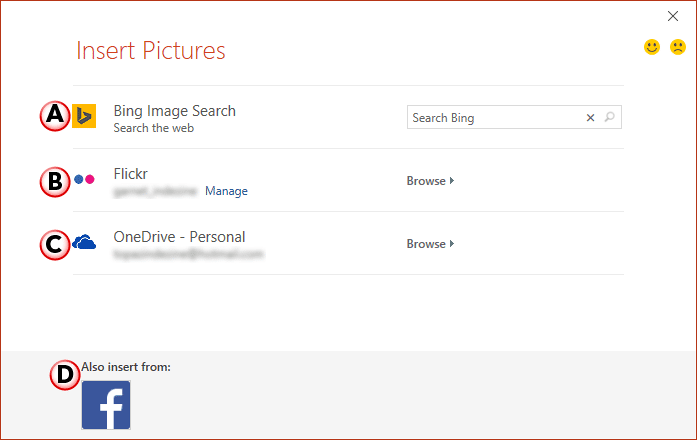
Task: Click the OneDrive cloud icon
Action: coord(84,242)
